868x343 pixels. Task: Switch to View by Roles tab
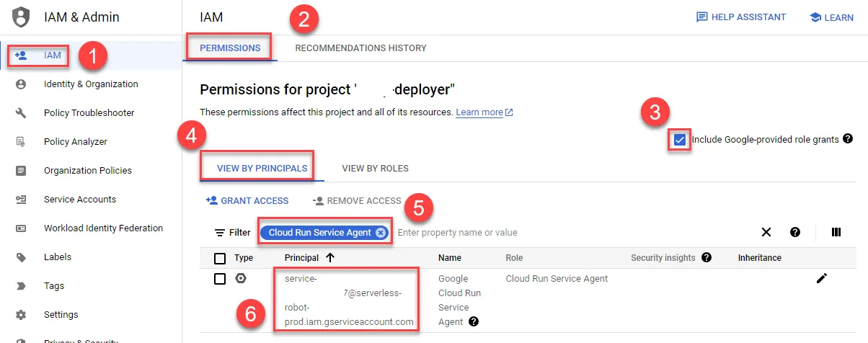(x=375, y=169)
